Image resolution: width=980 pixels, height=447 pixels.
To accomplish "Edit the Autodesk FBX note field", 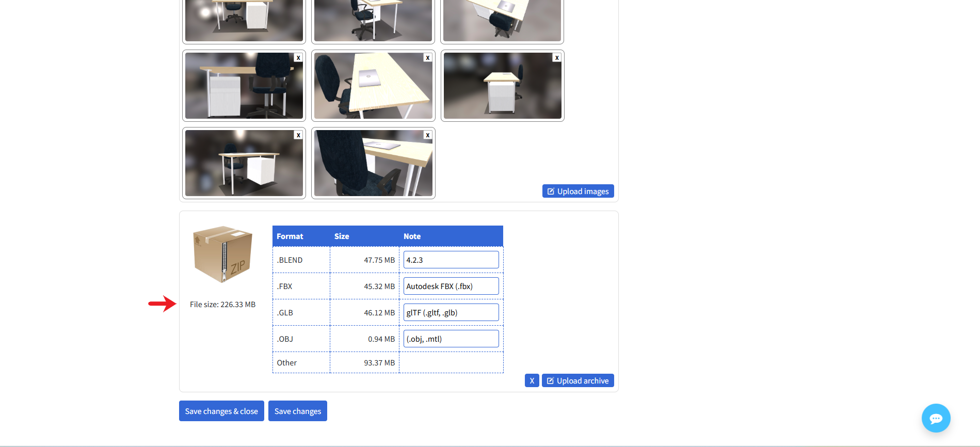I will (451, 286).
